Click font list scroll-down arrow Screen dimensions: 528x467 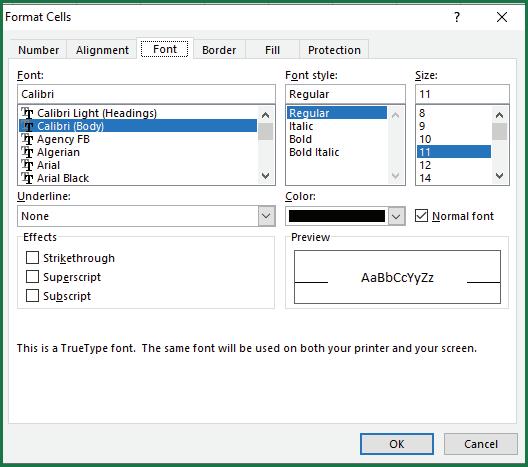pyautogui.click(x=265, y=175)
